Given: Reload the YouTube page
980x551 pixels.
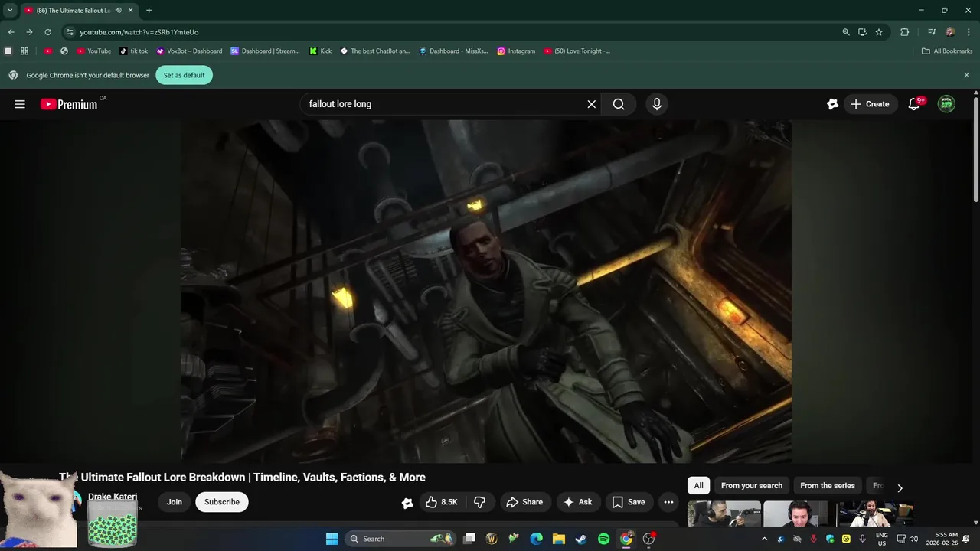Looking at the screenshot, I should pyautogui.click(x=47, y=32).
